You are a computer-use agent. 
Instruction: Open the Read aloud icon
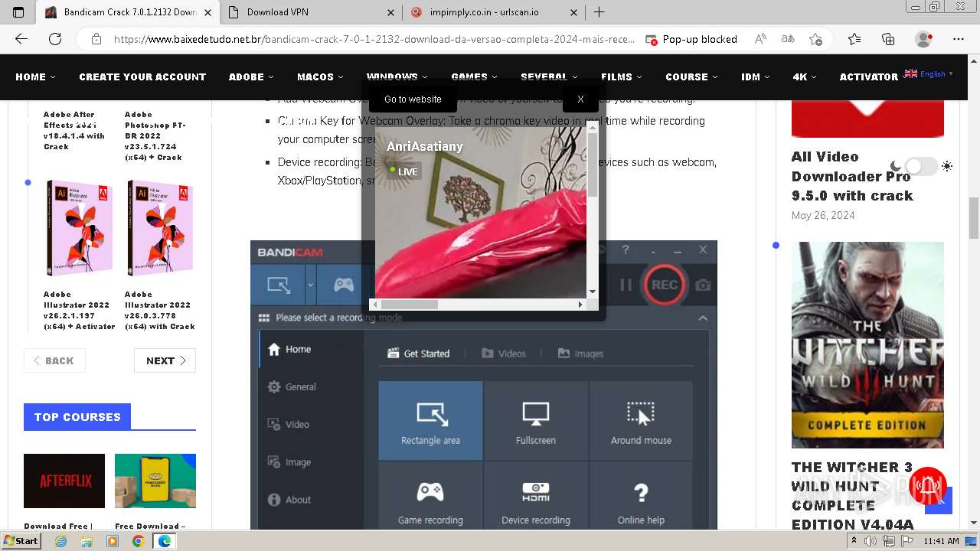[760, 39]
